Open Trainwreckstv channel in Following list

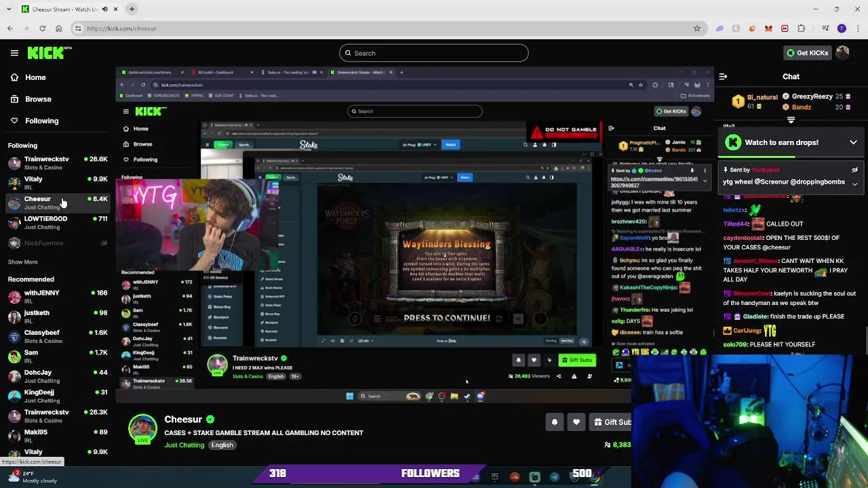point(58,163)
